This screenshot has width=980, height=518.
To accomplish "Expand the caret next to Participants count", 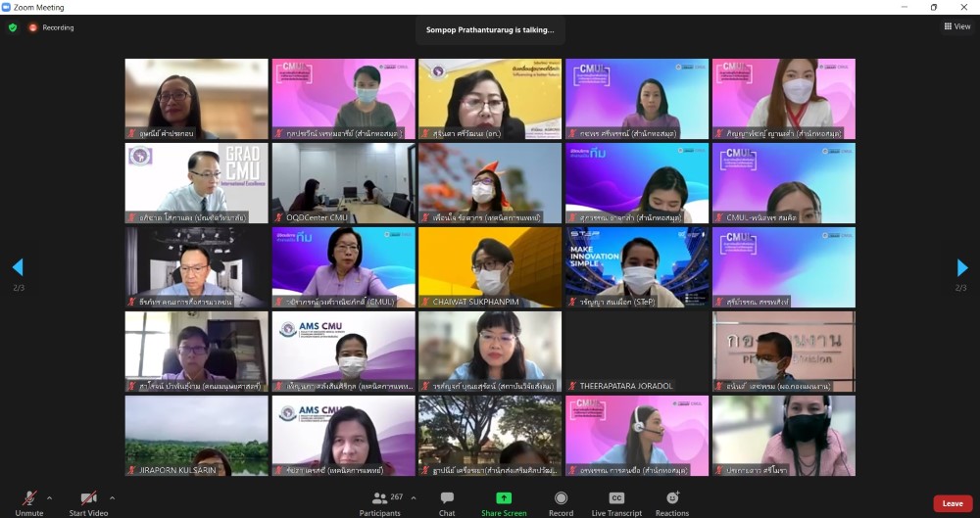I will click(x=413, y=497).
